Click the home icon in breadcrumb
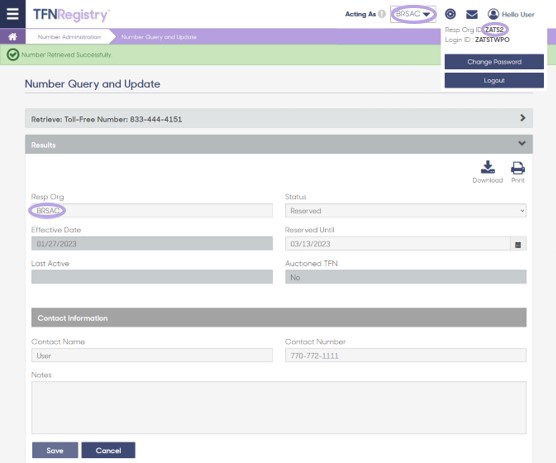 coord(12,37)
